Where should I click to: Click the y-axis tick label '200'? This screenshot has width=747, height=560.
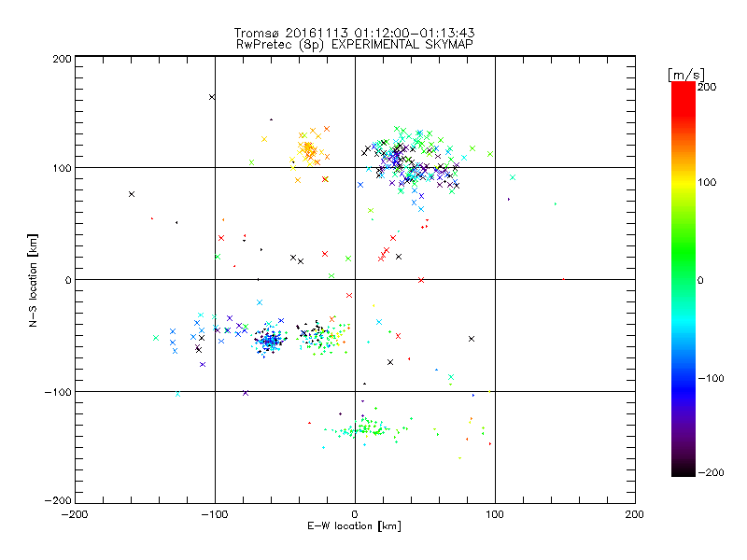(63, 59)
